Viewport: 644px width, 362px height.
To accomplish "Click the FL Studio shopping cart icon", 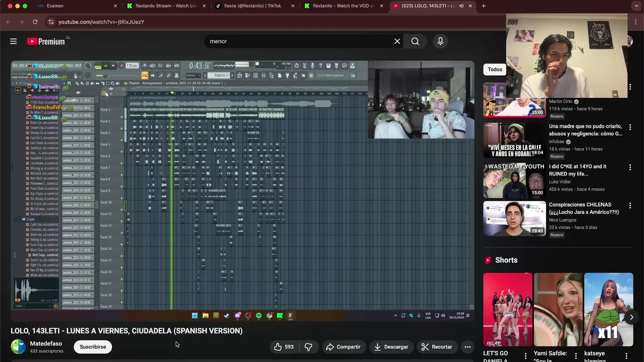I will point(311,75).
